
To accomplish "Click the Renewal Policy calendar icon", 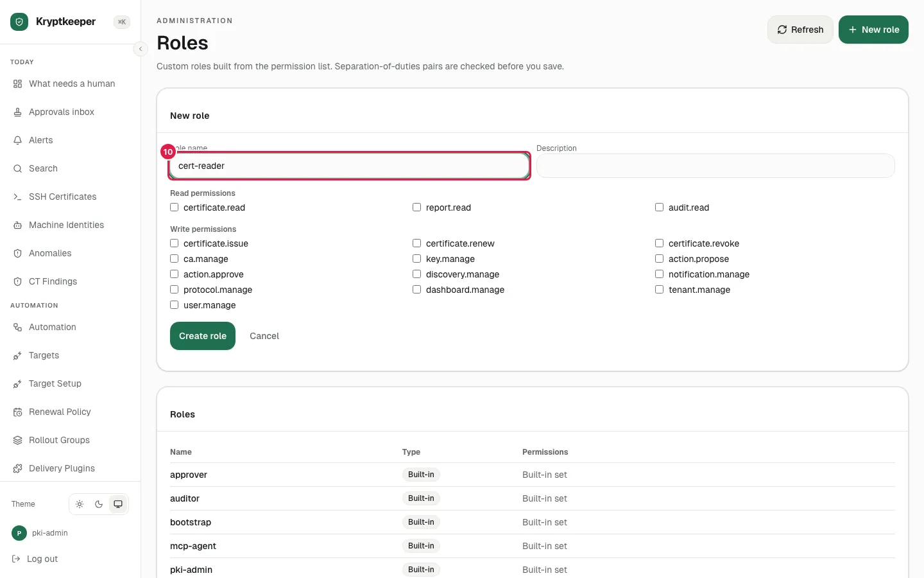I will [17, 412].
